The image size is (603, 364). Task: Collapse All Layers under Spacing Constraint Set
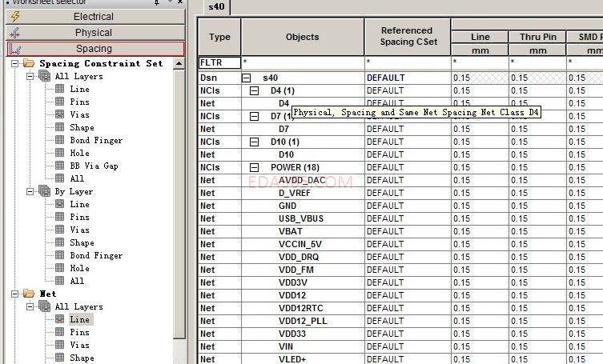point(30,76)
